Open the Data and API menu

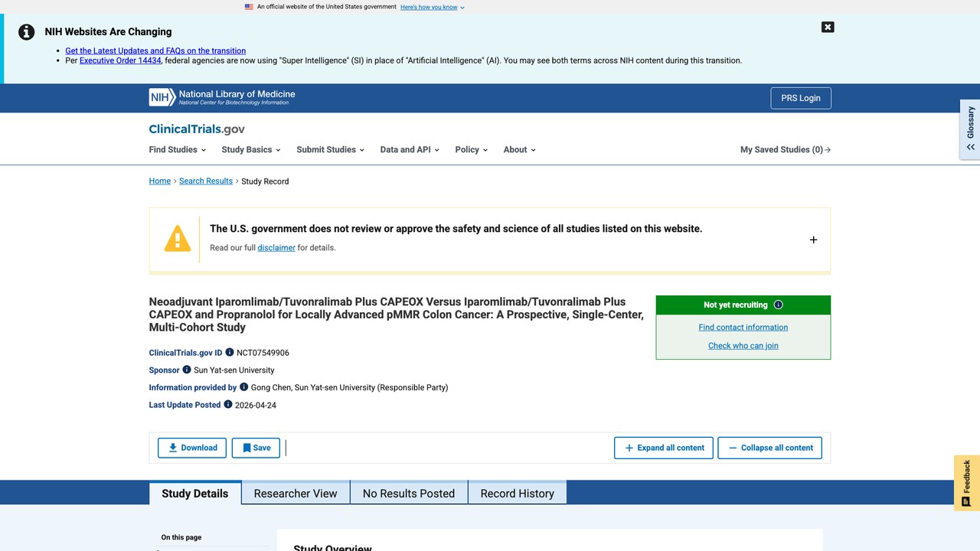click(x=410, y=150)
